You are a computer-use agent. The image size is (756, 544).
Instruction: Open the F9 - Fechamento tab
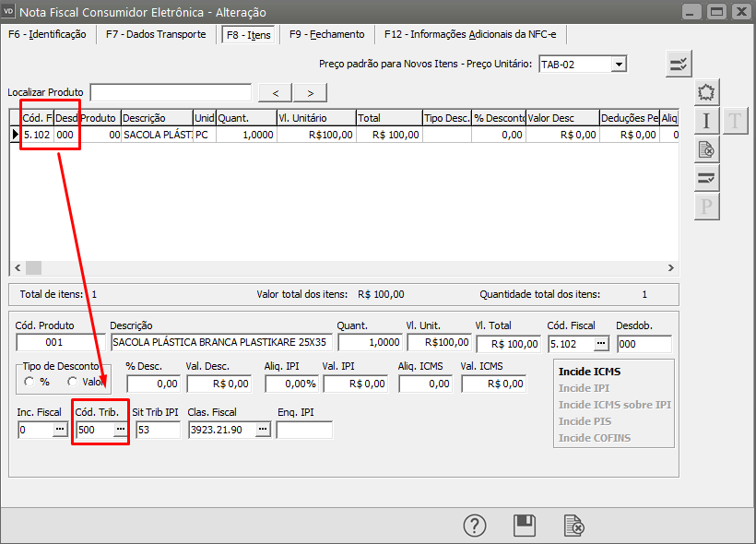pyautogui.click(x=326, y=34)
